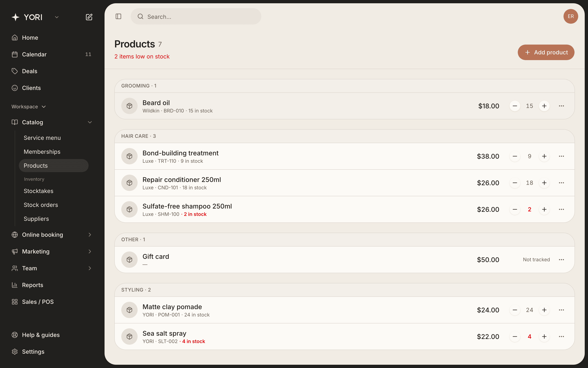Decrease Beard oil stock

pos(515,106)
